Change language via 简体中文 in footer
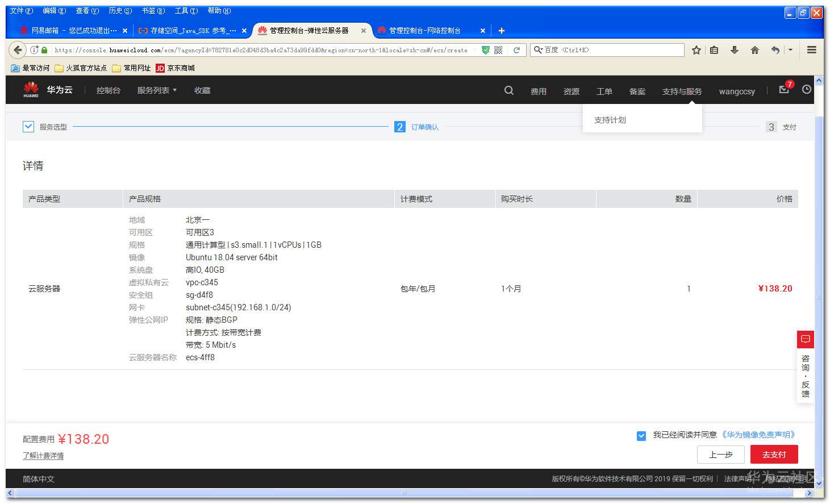Image resolution: width=830 pixels, height=504 pixels. (x=39, y=479)
